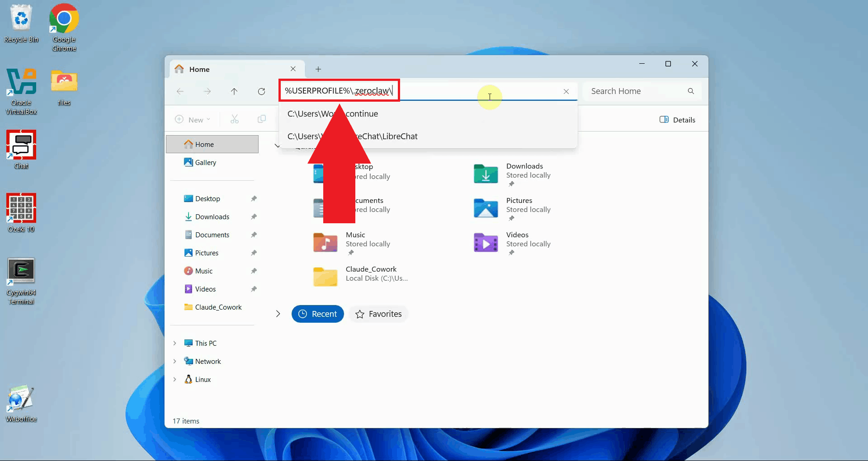This screenshot has height=461, width=868.
Task: Go forward using the forward arrow
Action: coord(207,91)
